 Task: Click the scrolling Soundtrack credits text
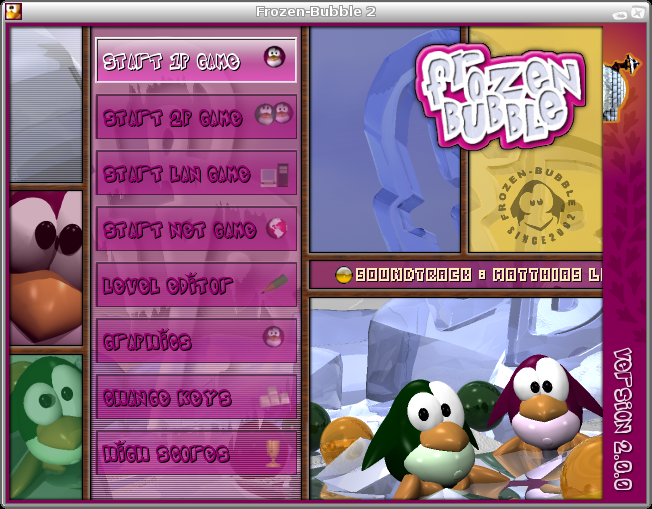[x=479, y=275]
